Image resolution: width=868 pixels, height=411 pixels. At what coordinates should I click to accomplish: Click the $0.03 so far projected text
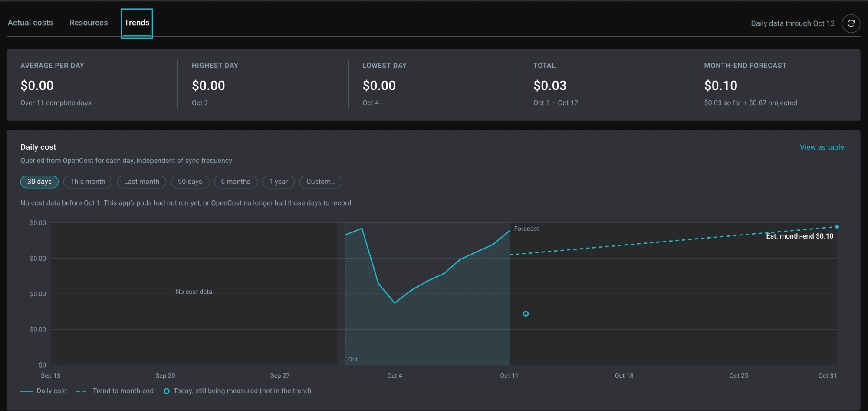click(750, 103)
